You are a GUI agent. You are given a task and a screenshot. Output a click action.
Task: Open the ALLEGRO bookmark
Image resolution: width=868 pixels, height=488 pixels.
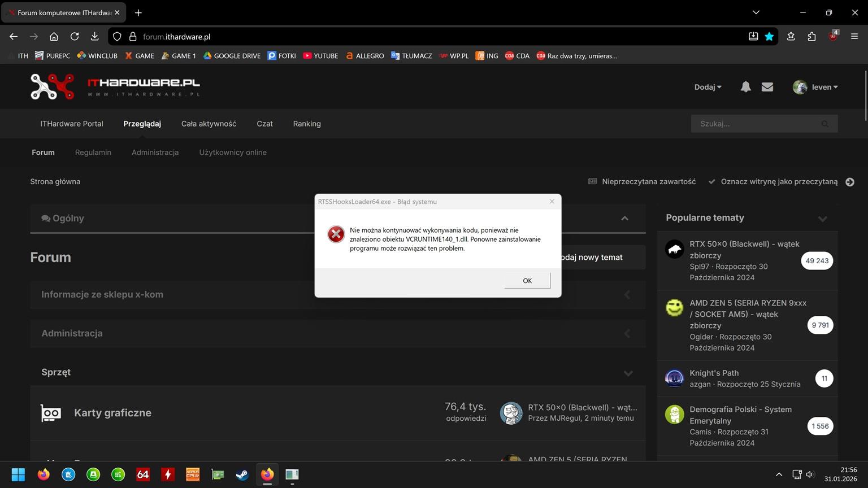click(364, 56)
